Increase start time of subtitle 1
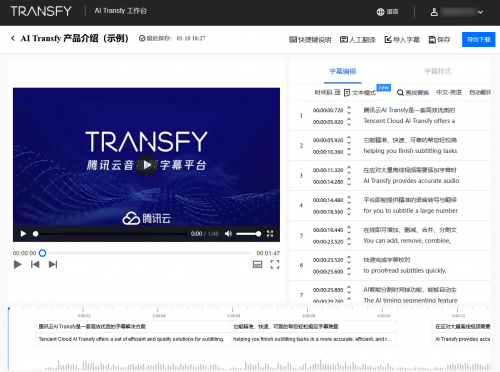Screen dimensions: 500x372 pos(349,108)
